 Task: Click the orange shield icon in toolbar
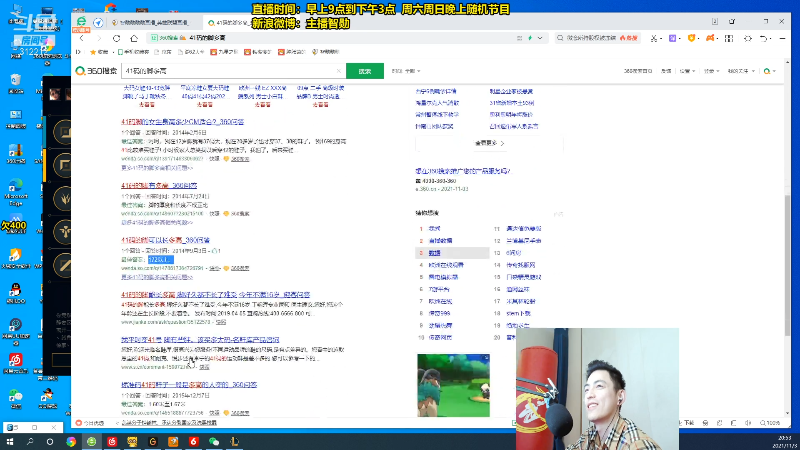(691, 38)
